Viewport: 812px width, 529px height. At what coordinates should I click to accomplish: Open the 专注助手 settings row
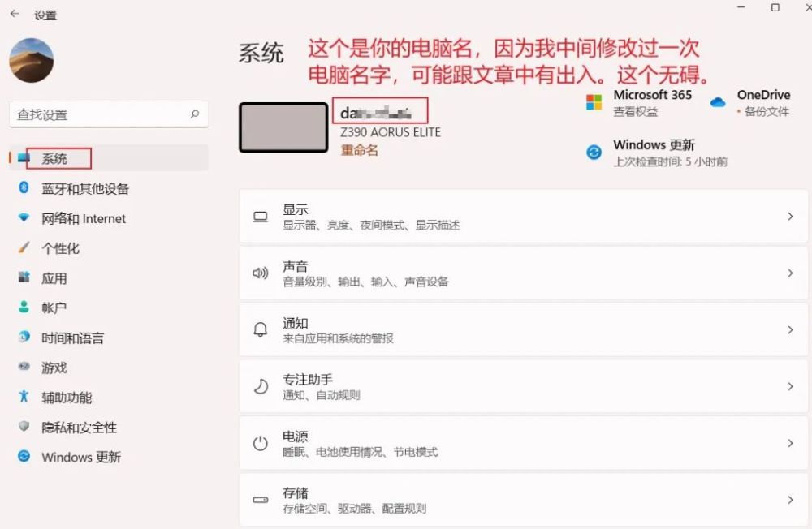(x=524, y=387)
